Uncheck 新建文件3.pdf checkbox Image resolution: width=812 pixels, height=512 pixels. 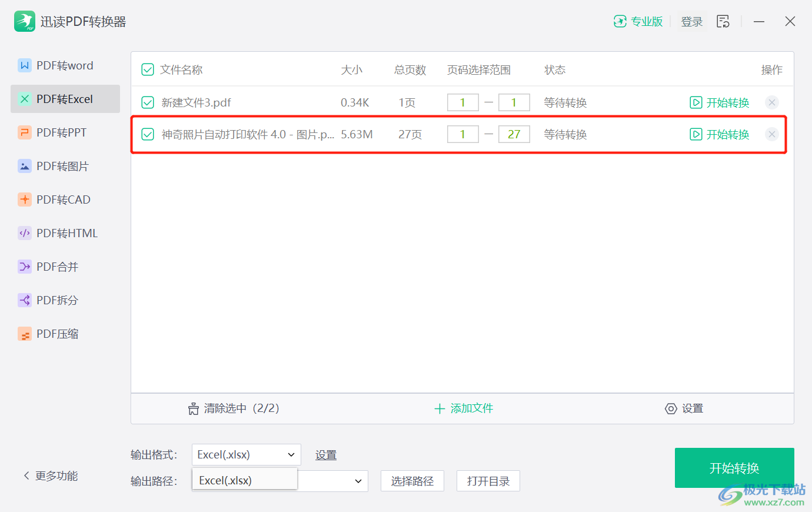click(148, 103)
